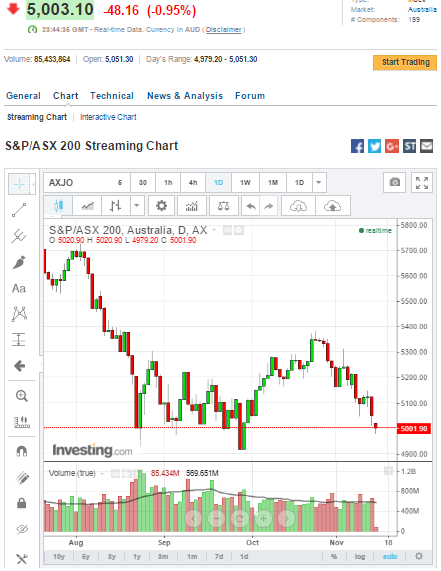Take a chart snapshot with camera
The image size is (441, 571).
point(395,182)
